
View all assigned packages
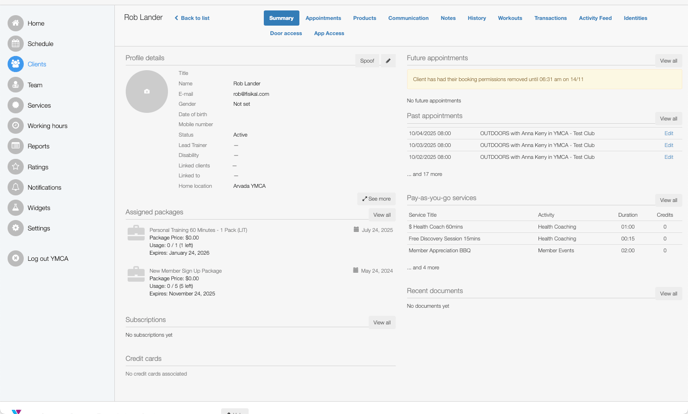tap(382, 215)
